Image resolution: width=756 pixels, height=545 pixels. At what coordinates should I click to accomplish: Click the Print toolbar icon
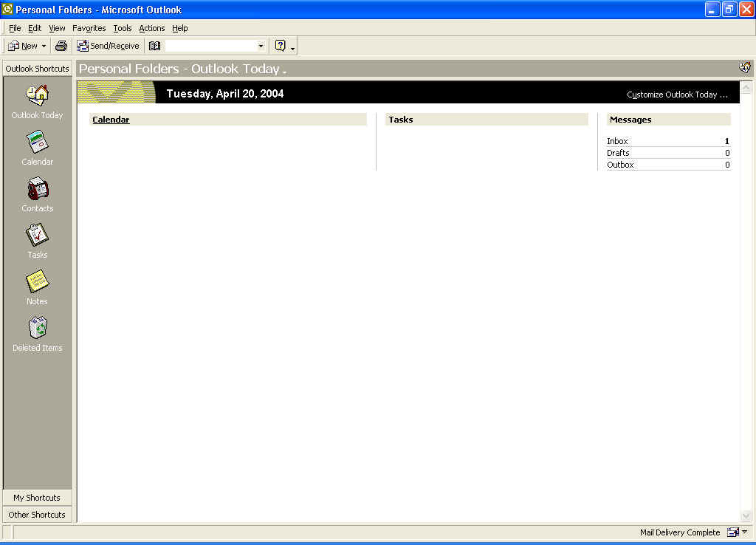pos(61,46)
